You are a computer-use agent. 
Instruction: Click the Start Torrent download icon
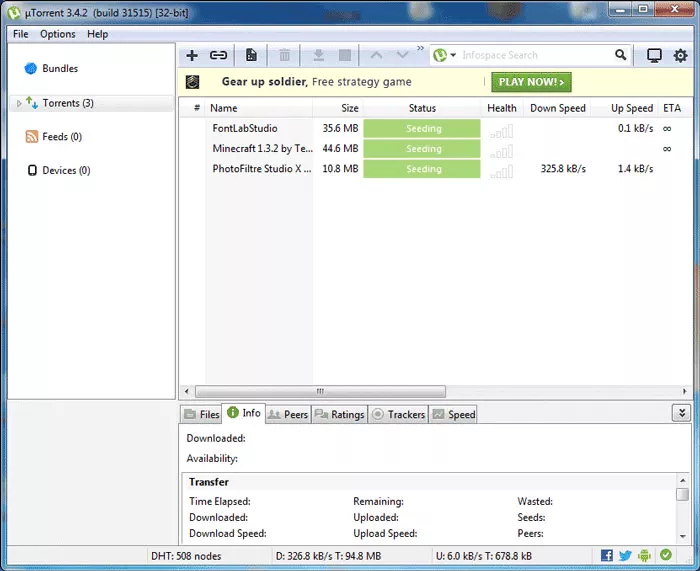click(x=318, y=55)
